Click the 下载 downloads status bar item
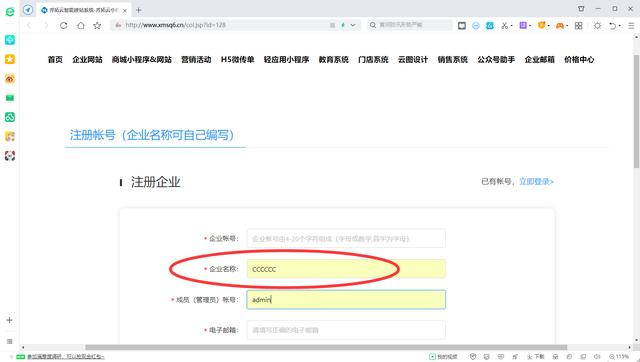This screenshot has height=362, width=640. [536, 357]
